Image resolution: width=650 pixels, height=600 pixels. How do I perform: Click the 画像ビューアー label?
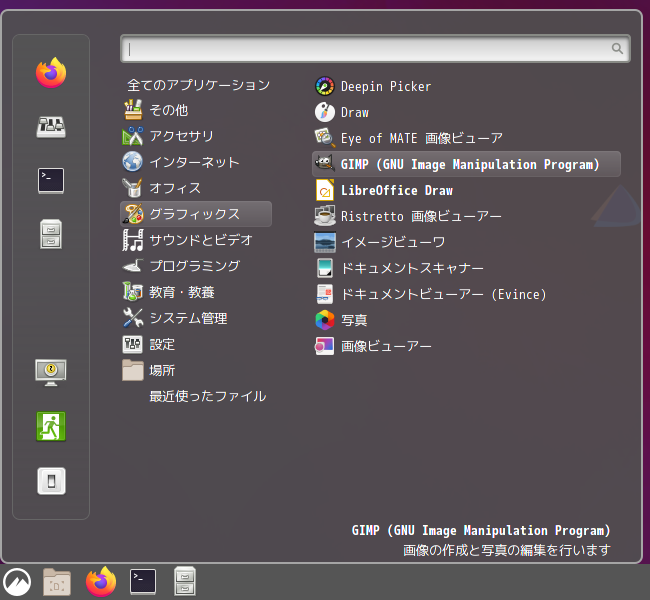386,346
